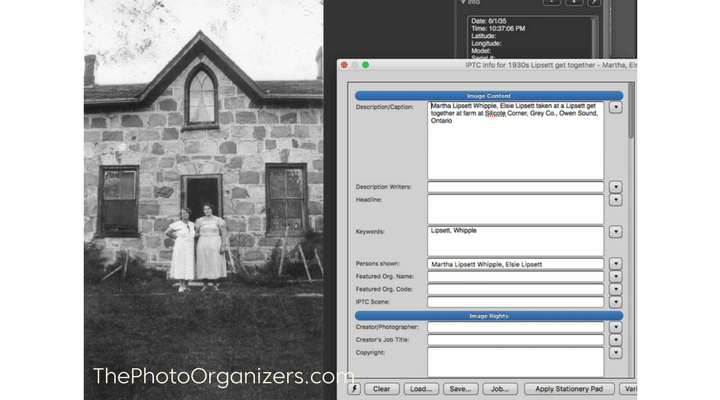Open dropdown beside Keywords field
This screenshot has height=400, width=720.
[x=616, y=232]
